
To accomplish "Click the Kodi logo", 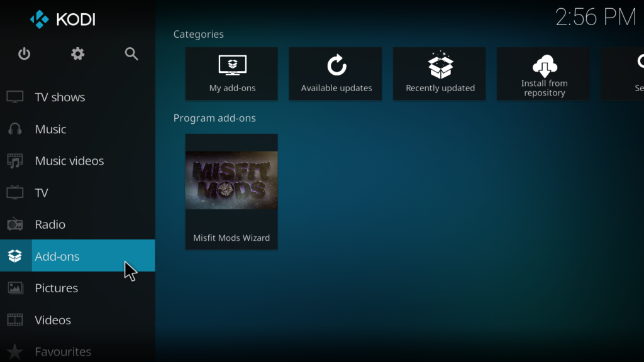I will click(x=63, y=19).
